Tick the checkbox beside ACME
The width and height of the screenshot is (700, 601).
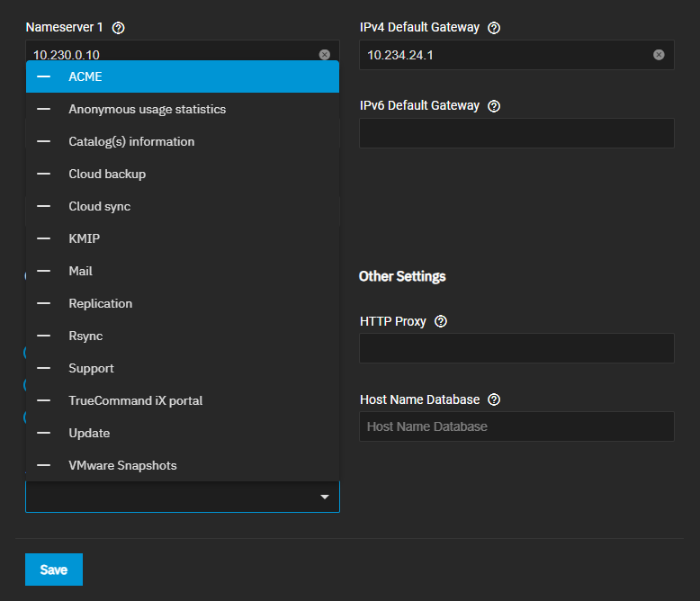click(43, 77)
